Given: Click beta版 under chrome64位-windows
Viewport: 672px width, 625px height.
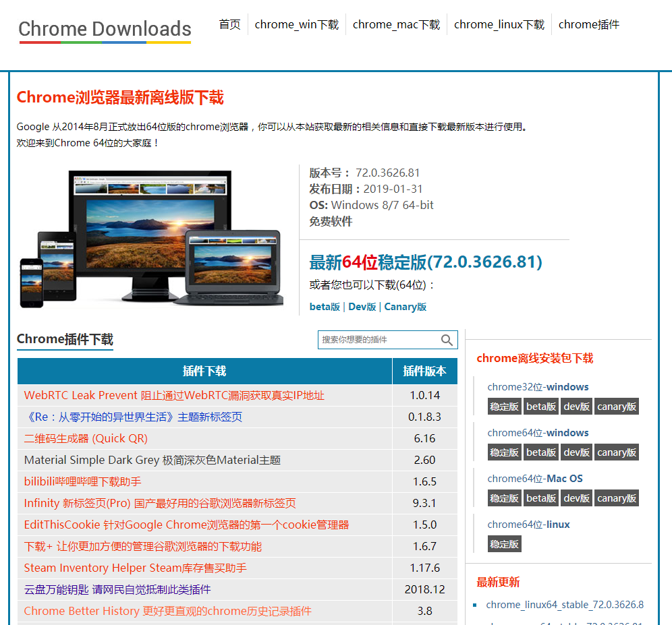Looking at the screenshot, I should click(x=541, y=452).
